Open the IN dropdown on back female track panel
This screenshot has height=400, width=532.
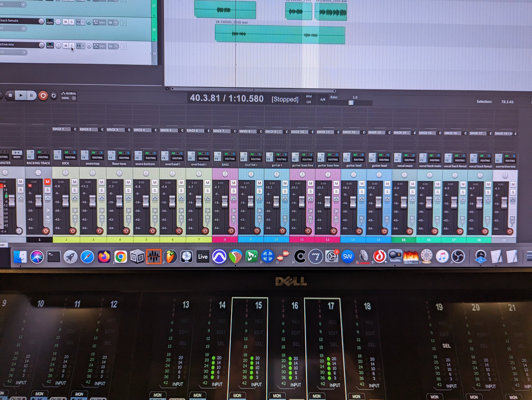tap(113, 23)
